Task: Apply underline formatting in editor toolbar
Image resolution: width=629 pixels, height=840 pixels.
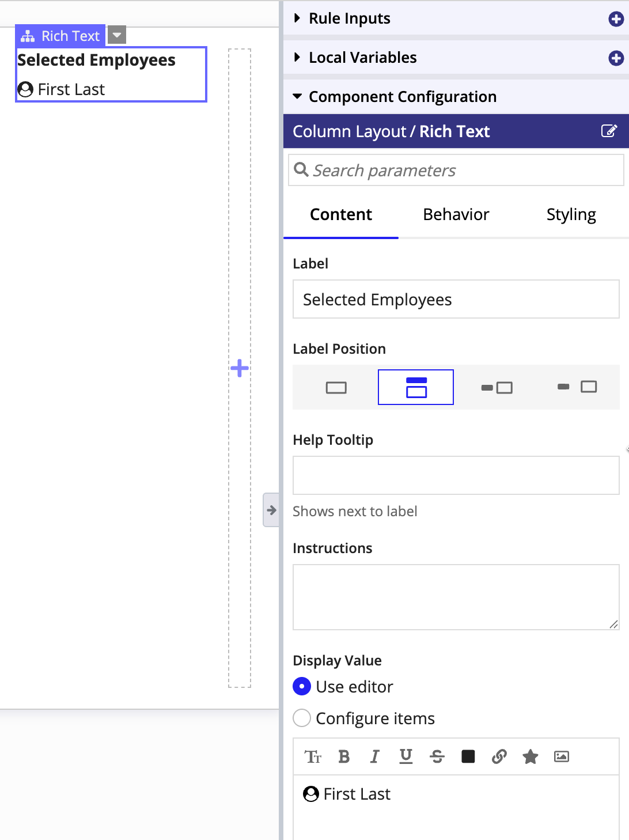Action: click(x=406, y=756)
